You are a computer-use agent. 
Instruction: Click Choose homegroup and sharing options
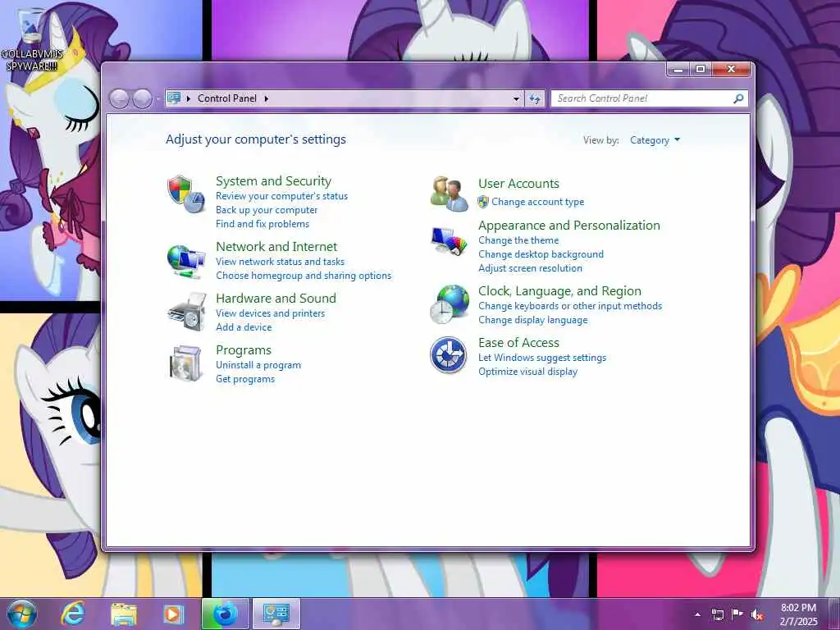(x=304, y=276)
